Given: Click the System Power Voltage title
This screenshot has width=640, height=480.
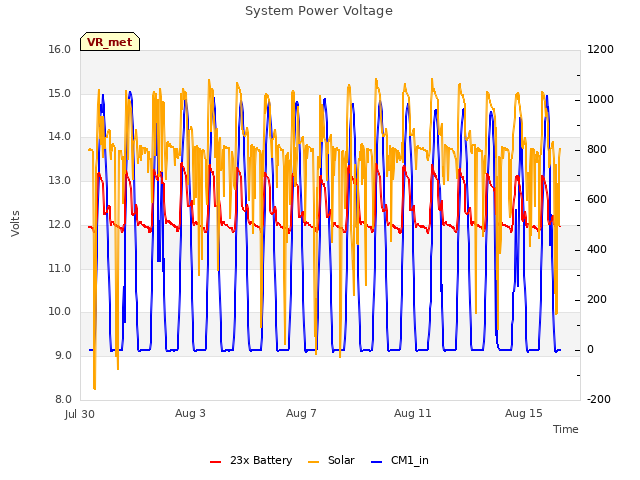Looking at the screenshot, I should coord(319,11).
